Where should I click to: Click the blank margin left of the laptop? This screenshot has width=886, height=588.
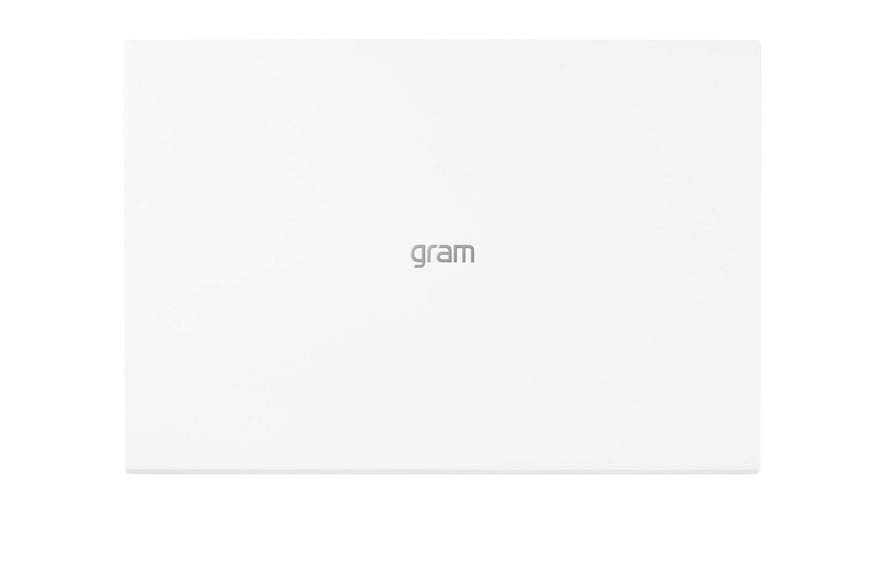61,255
